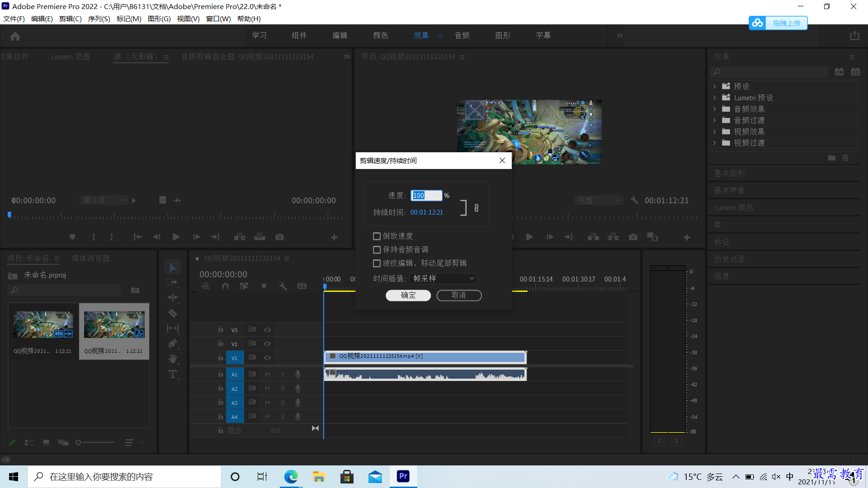Click the Effects panel search field
Image resolution: width=868 pixels, height=488 pixels.
770,72
